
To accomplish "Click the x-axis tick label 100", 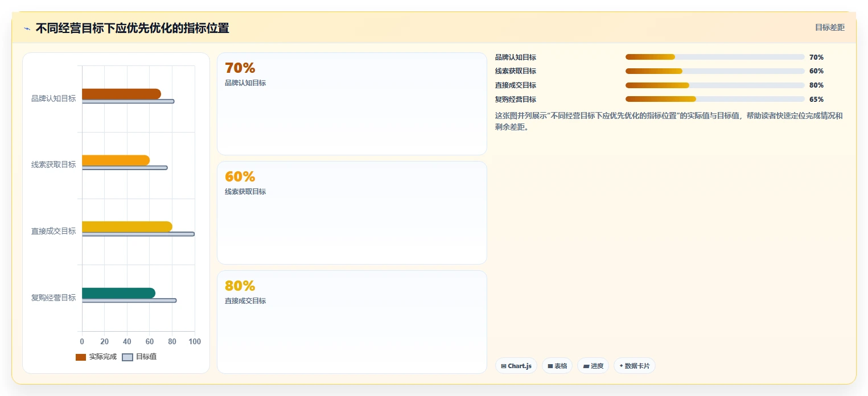I will [x=195, y=341].
